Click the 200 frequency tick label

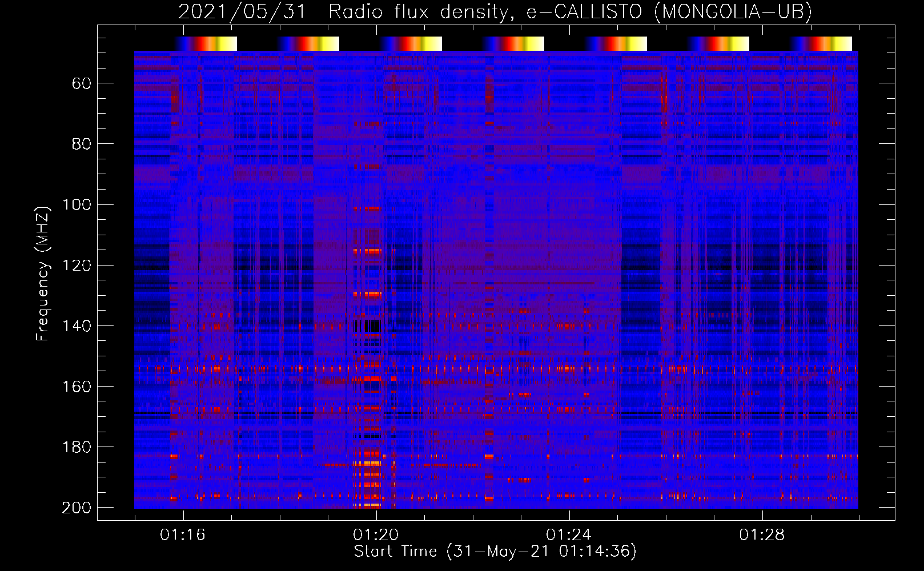pos(77,507)
